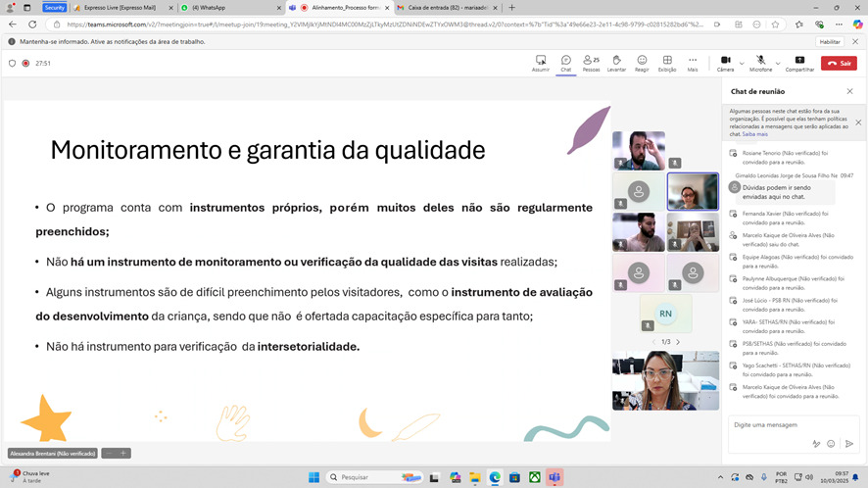Open the Mais (more) options menu
The width and height of the screenshot is (868, 488).
[x=693, y=61]
